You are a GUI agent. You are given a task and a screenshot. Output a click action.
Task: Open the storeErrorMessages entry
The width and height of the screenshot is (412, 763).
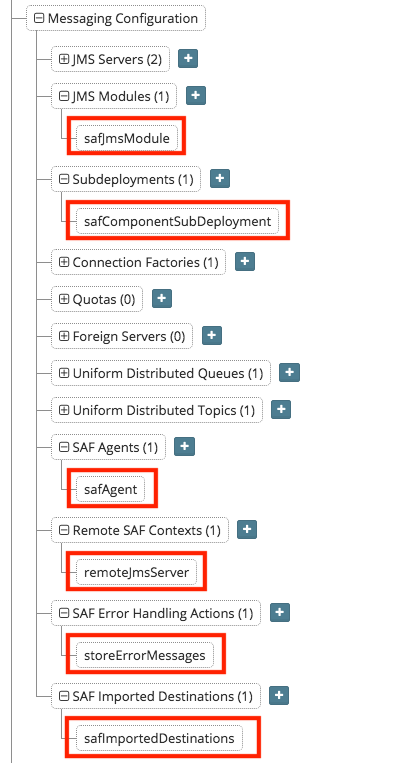pyautogui.click(x=144, y=655)
